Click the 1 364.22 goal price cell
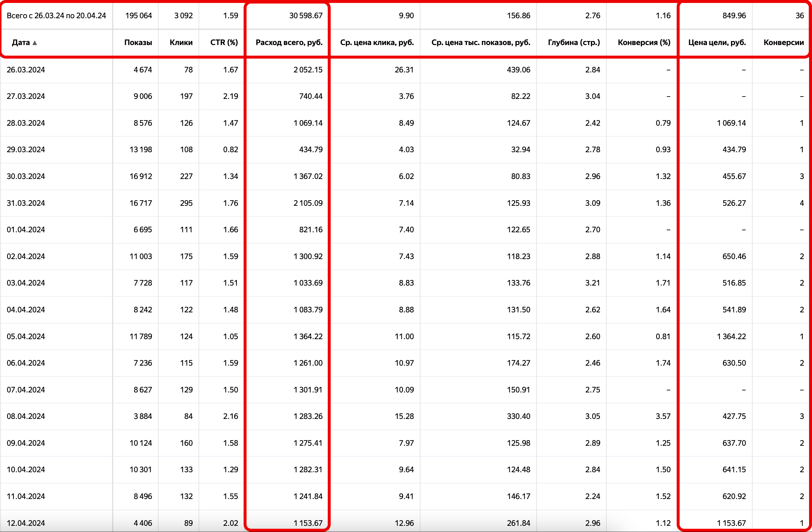Image resolution: width=812 pixels, height=532 pixels. (x=731, y=336)
